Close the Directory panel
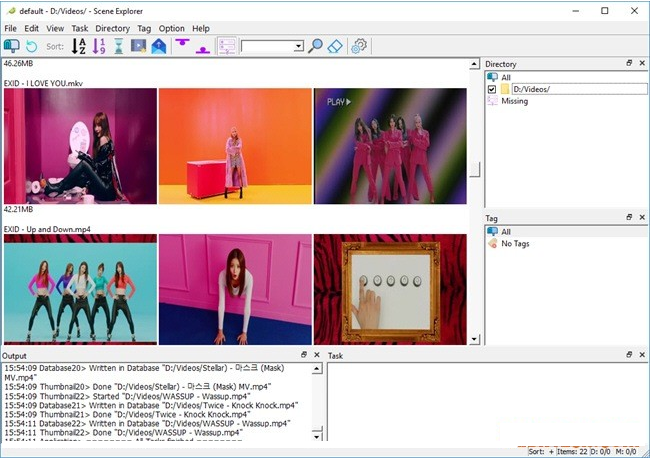This screenshot has width=652, height=460. pyautogui.click(x=642, y=63)
